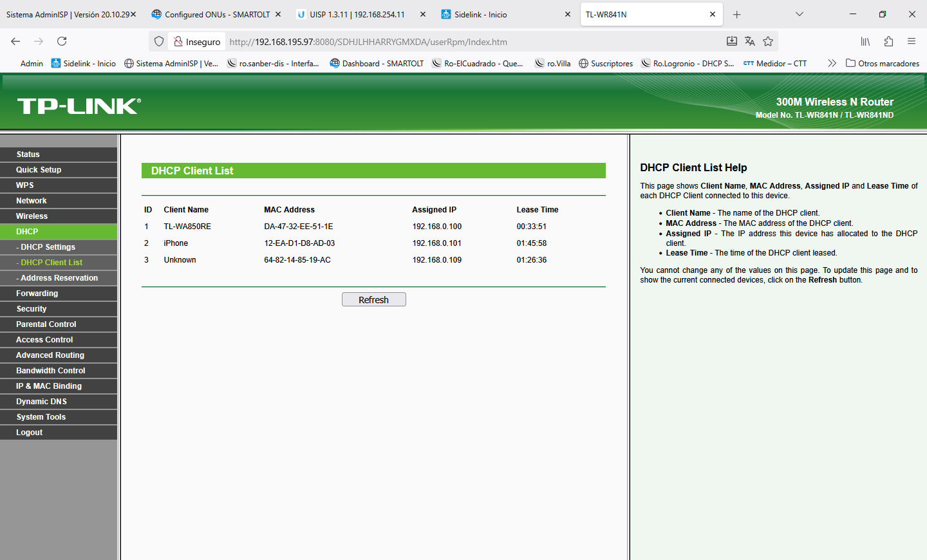Open the new tab plus button
927x560 pixels.
737,14
